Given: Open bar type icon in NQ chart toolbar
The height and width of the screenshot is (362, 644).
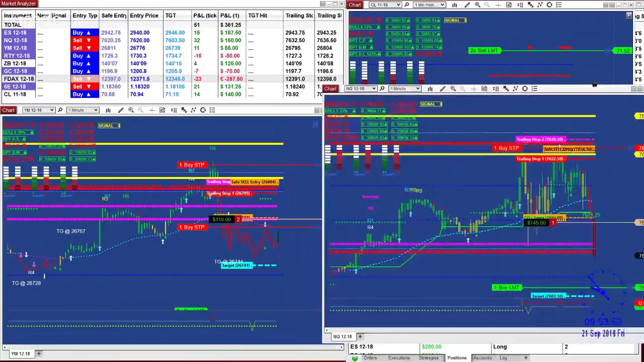Looking at the screenshot, I should (x=430, y=89).
